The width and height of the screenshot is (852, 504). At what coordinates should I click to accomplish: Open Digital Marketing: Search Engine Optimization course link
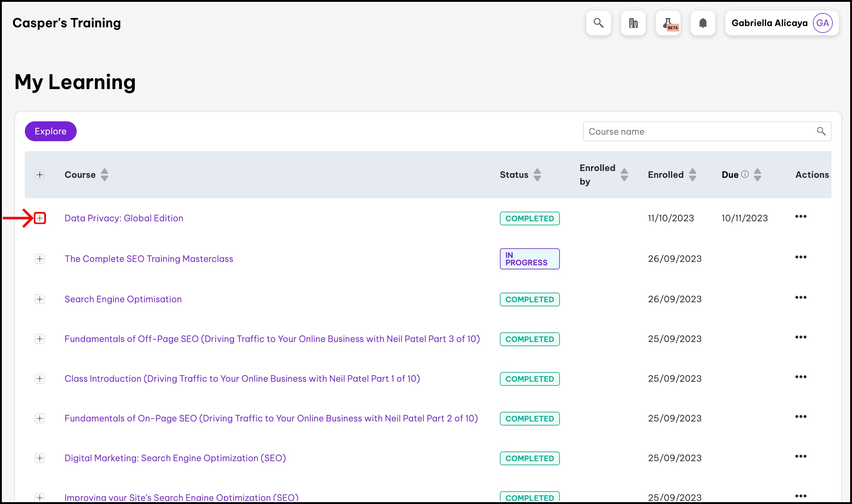175,458
